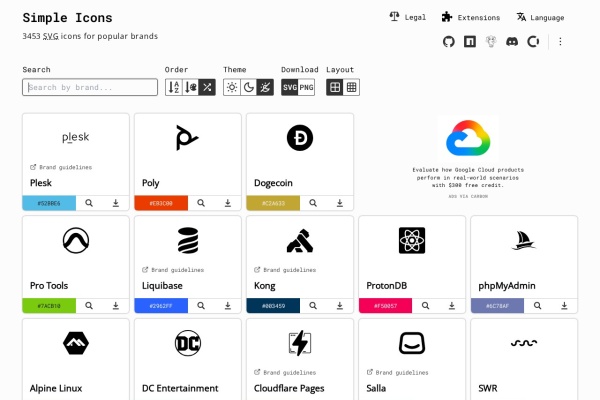Screen dimensions: 600x400
Task: Open Cloudflare Pages Brand guidelines link
Action: 285,372
